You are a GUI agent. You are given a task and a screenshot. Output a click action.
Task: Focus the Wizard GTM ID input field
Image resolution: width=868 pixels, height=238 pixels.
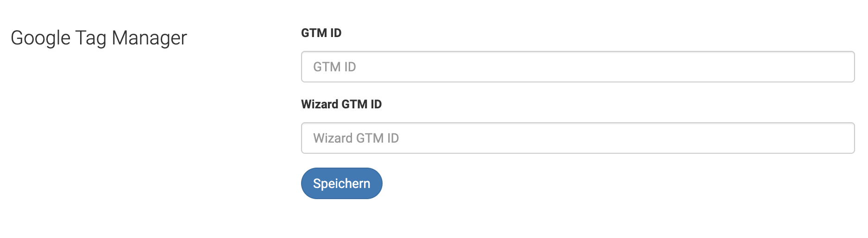pos(578,138)
